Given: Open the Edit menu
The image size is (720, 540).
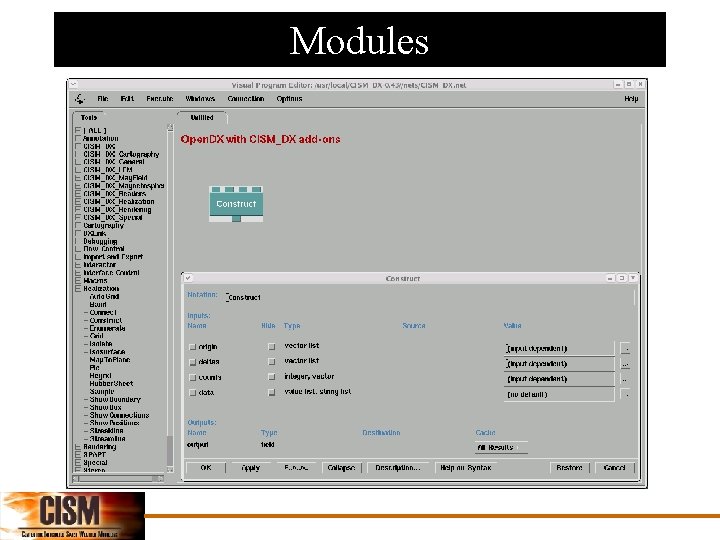Looking at the screenshot, I should click(127, 99).
